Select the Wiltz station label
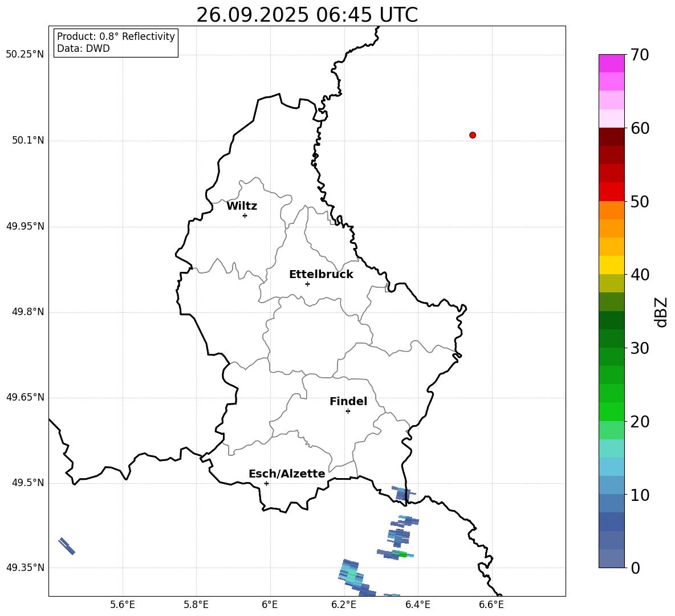The width and height of the screenshot is (675, 616). [x=242, y=206]
